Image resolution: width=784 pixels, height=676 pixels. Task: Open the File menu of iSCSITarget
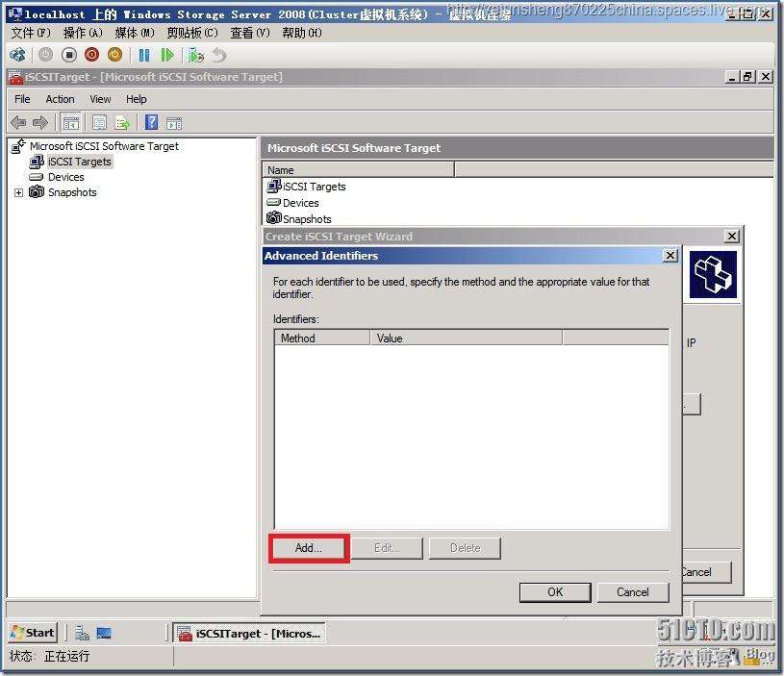click(22, 99)
